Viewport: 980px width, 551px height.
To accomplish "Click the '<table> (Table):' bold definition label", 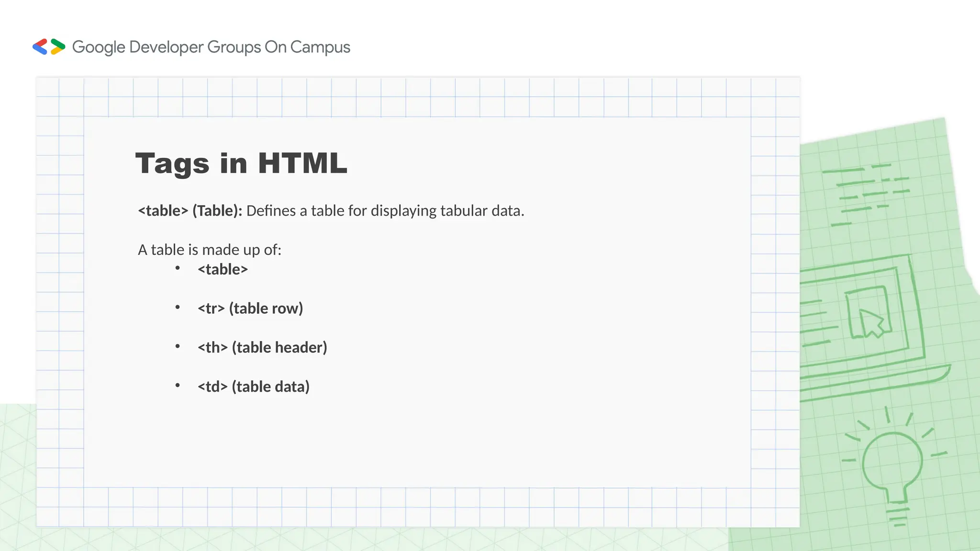I will 190,211.
